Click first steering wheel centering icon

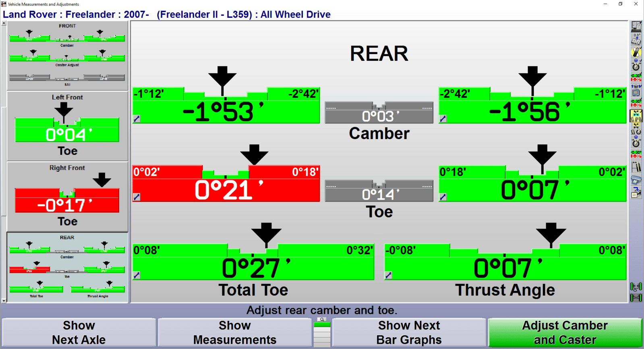coord(636,65)
